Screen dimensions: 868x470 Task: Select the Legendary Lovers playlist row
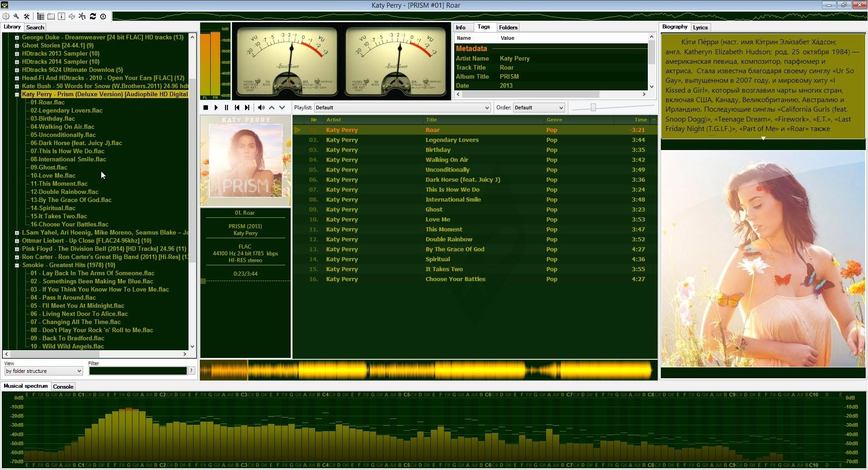pyautogui.click(x=475, y=140)
